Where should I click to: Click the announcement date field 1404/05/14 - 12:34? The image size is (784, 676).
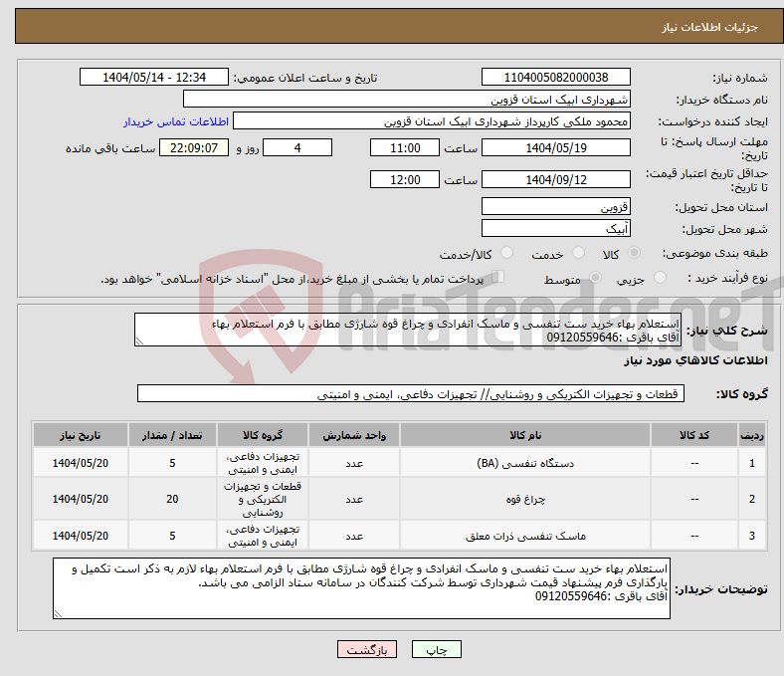tap(154, 77)
